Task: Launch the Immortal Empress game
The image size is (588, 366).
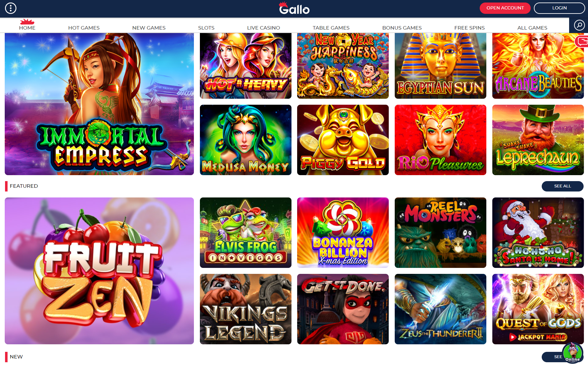Action: [x=99, y=104]
